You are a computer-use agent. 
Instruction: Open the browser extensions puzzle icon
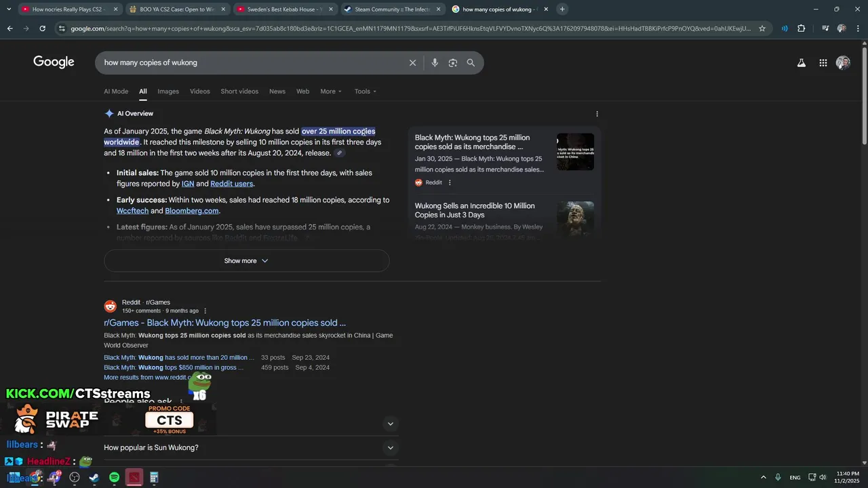(801, 28)
